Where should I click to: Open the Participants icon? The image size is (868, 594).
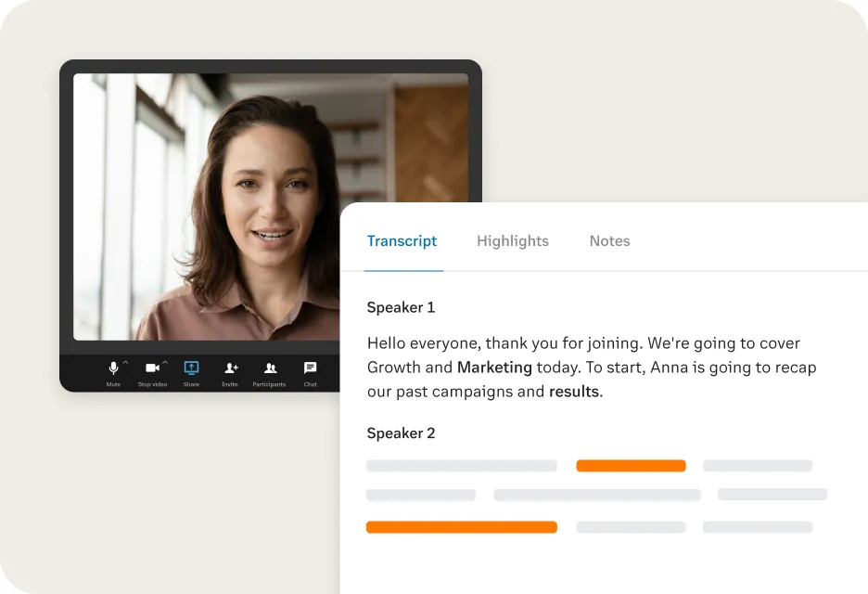(x=270, y=368)
